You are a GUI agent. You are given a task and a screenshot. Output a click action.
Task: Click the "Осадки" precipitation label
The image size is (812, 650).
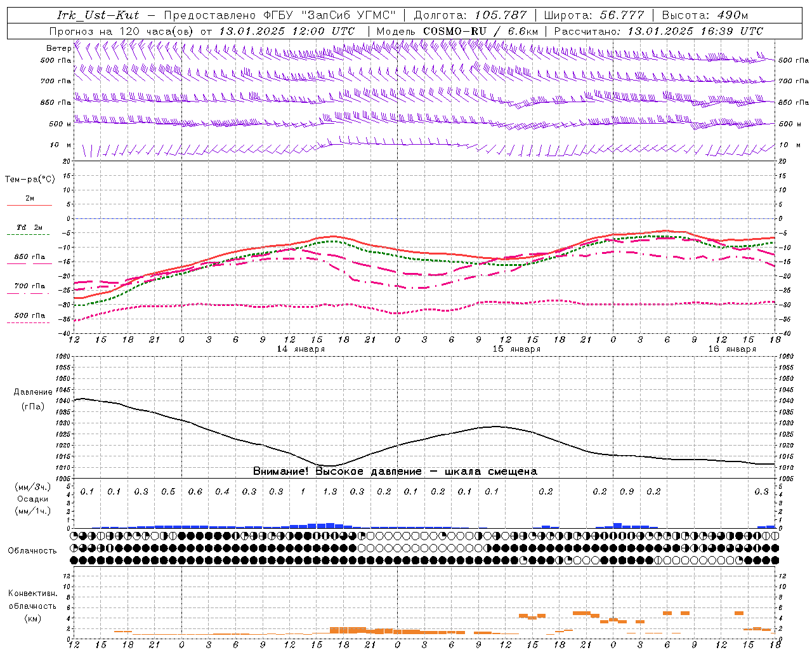click(32, 499)
